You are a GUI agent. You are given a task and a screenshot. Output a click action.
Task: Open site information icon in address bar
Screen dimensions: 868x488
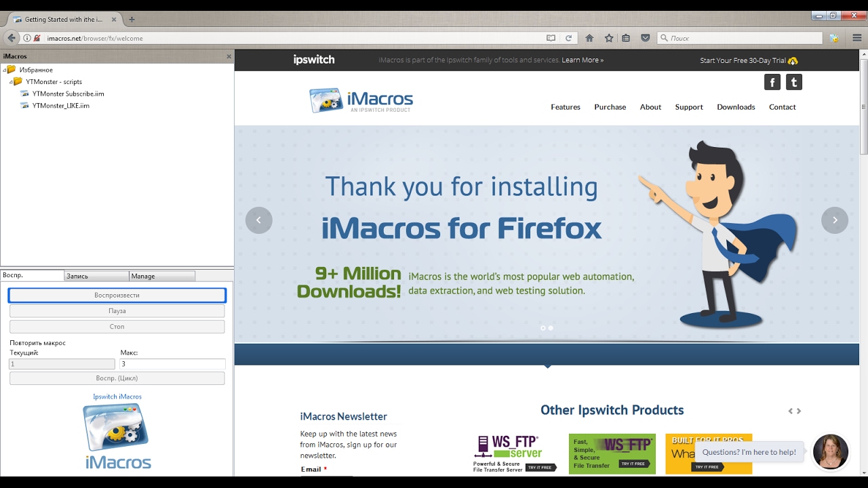27,38
